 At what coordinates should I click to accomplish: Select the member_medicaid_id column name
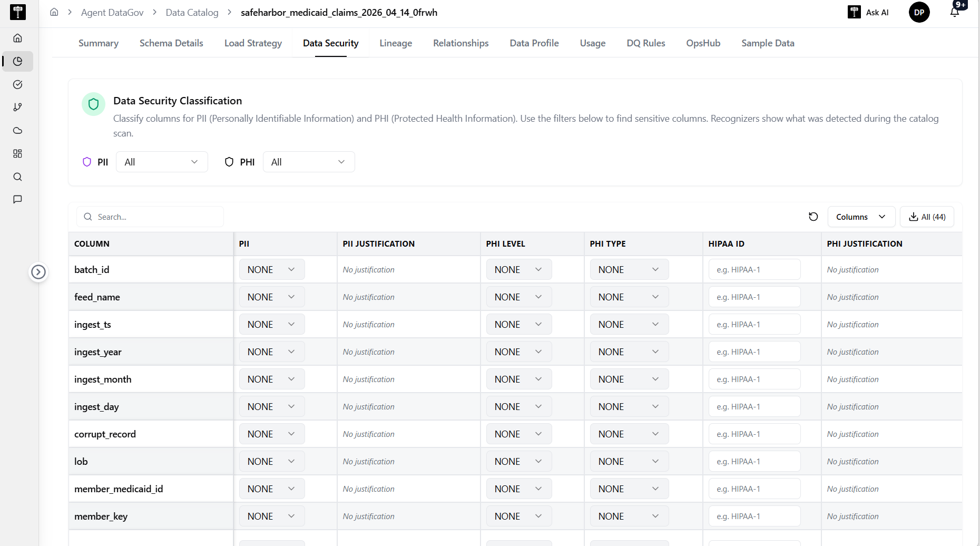pyautogui.click(x=119, y=489)
